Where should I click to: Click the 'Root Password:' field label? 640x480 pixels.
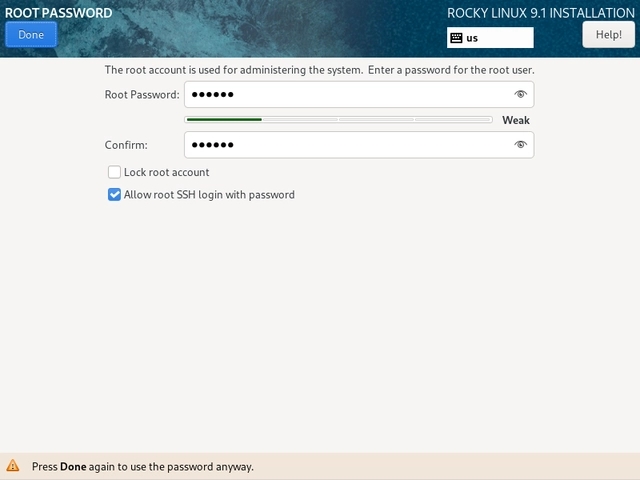point(142,95)
